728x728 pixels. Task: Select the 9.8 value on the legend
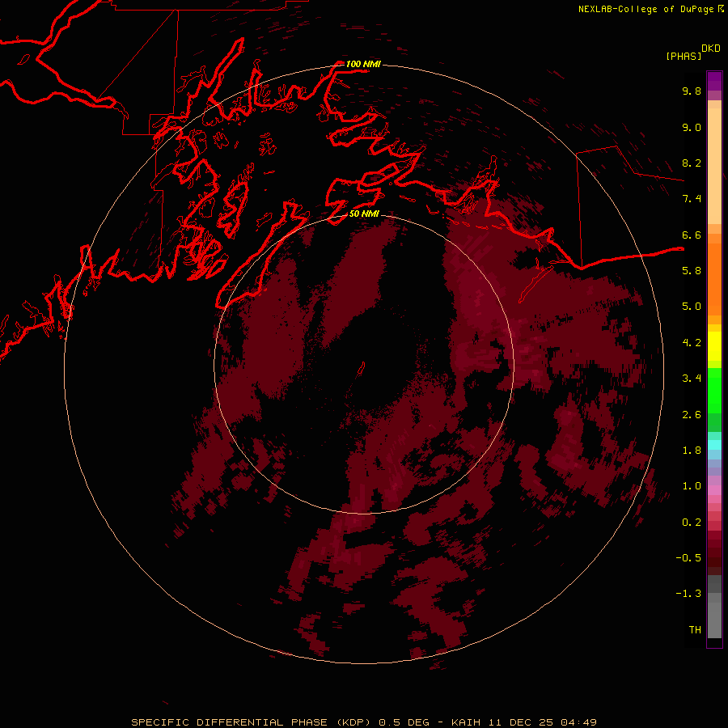[x=692, y=91]
